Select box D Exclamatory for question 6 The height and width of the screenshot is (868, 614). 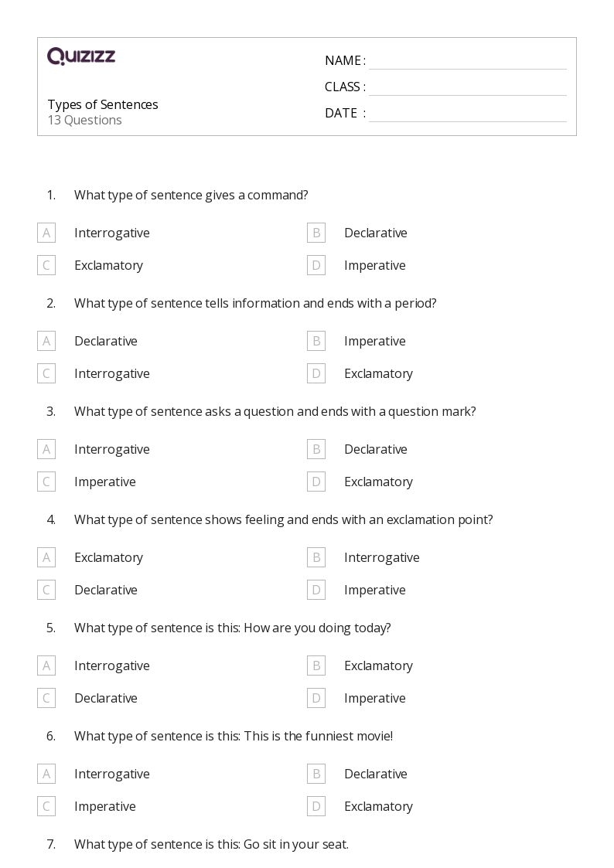(x=316, y=806)
